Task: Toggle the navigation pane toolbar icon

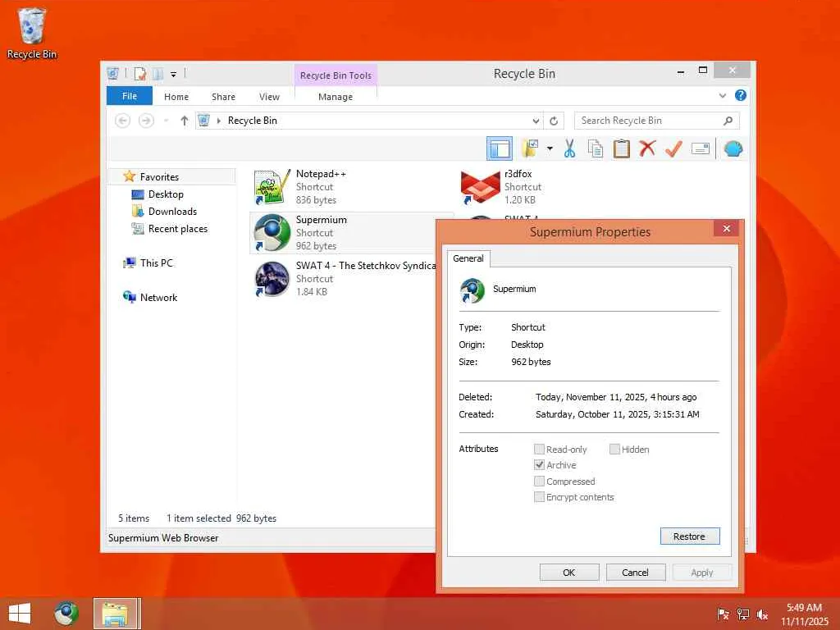Action: pyautogui.click(x=500, y=148)
